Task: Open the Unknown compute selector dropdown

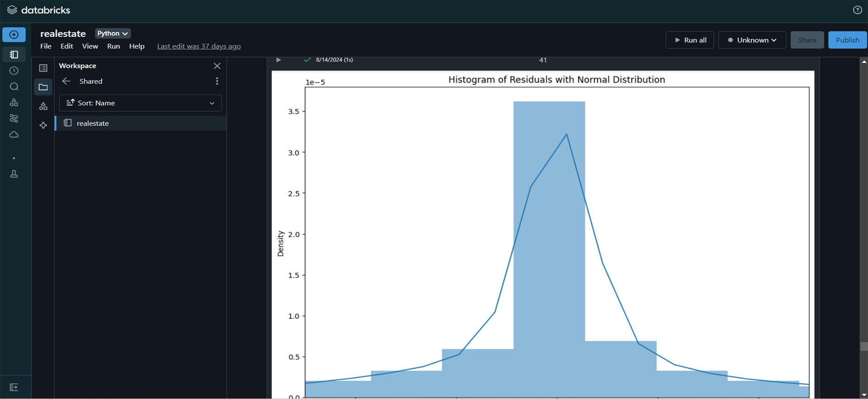Action: tap(752, 40)
